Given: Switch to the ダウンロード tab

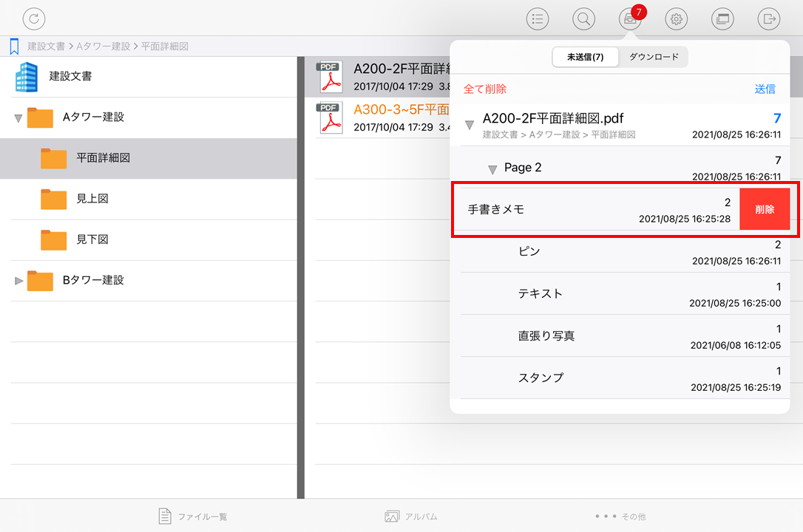Looking at the screenshot, I should point(654,57).
